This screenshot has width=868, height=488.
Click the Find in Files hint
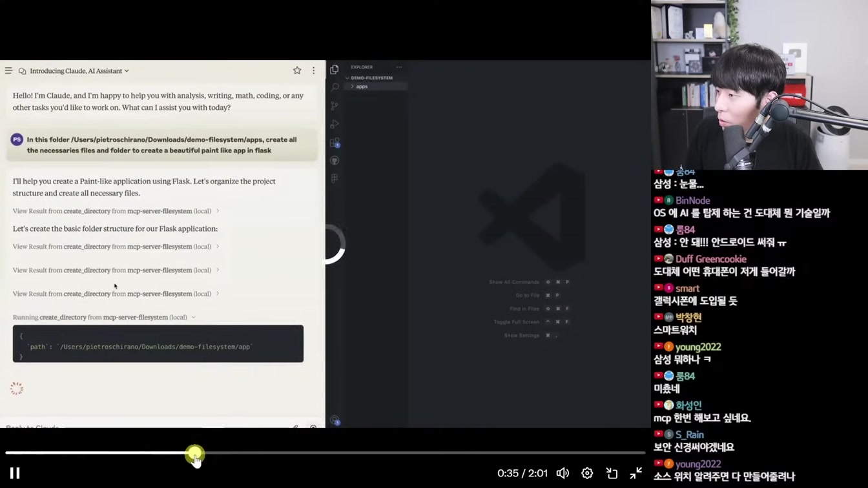tap(539, 309)
